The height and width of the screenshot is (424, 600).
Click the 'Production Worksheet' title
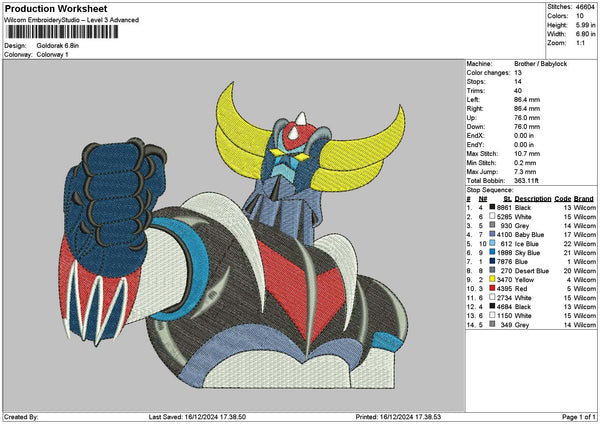(x=56, y=9)
